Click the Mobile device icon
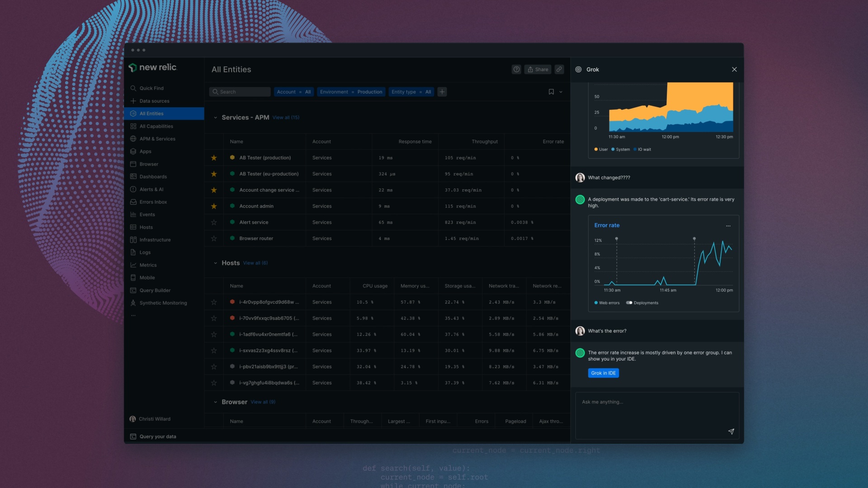This screenshot has width=868, height=488. point(133,278)
